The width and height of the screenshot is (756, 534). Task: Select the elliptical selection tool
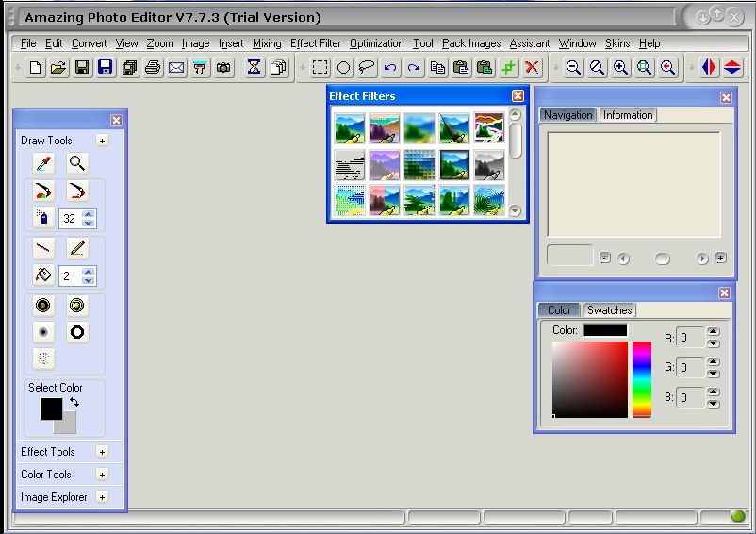coord(343,68)
